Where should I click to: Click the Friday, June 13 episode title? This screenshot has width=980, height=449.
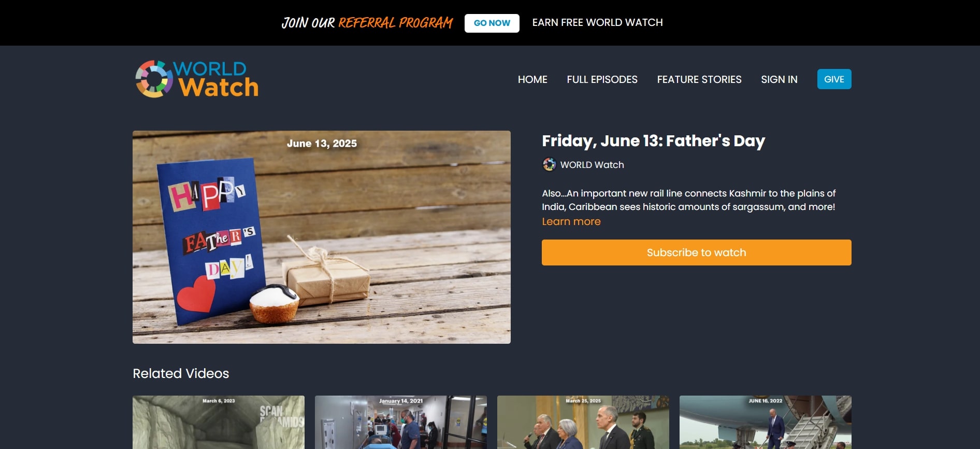tap(653, 141)
